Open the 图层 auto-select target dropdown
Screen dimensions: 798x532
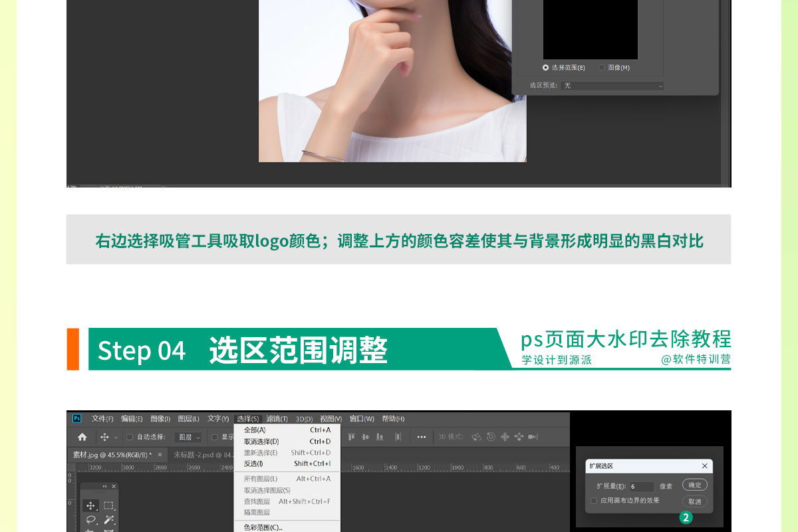click(188, 437)
